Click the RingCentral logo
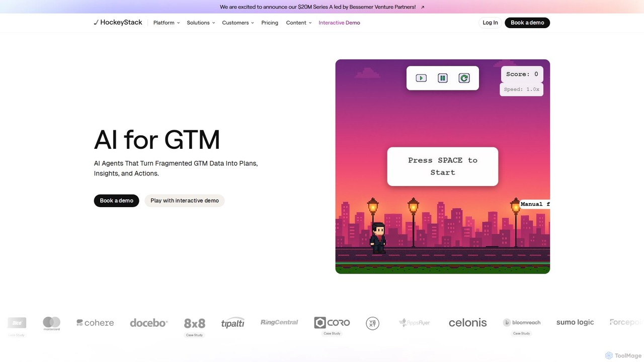Image resolution: width=644 pixels, height=362 pixels. [279, 322]
